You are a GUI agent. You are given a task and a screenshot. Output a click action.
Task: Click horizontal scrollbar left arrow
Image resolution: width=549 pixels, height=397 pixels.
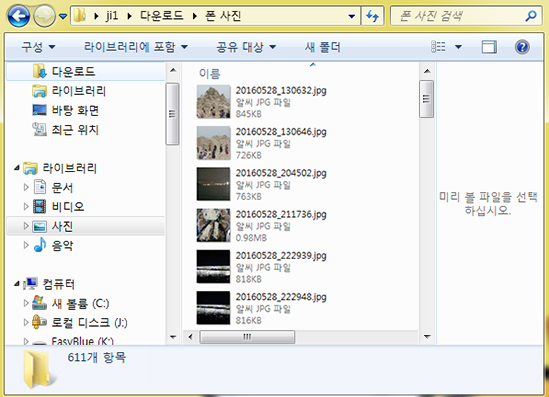pyautogui.click(x=190, y=337)
